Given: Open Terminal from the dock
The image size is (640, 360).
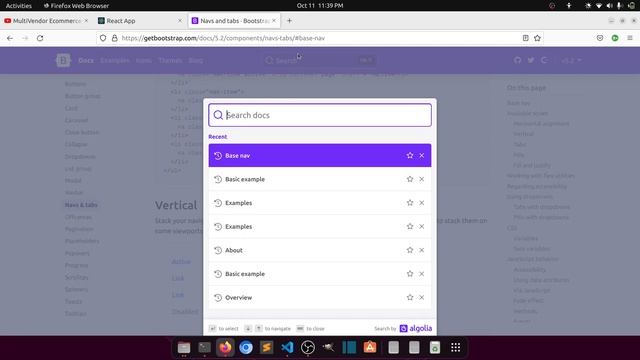Looking at the screenshot, I should (204, 347).
